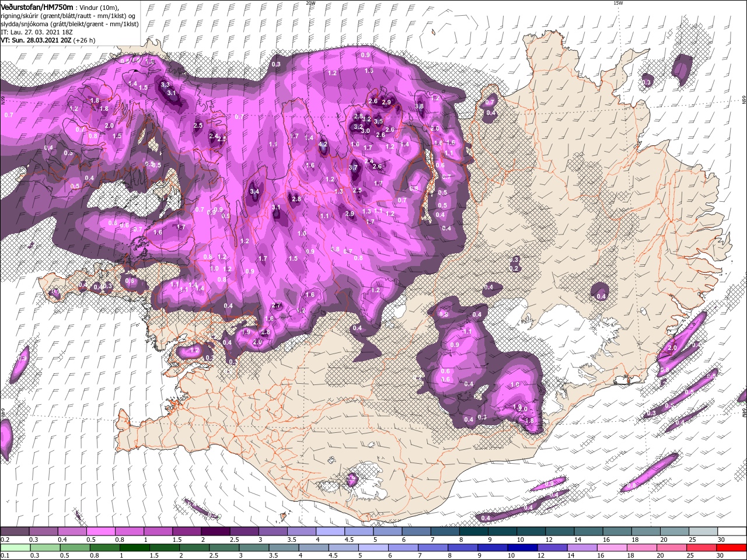Pick light lavender upper swatch between 4 and 4.5
Screen dimensions: 747x560
[x=330, y=531]
